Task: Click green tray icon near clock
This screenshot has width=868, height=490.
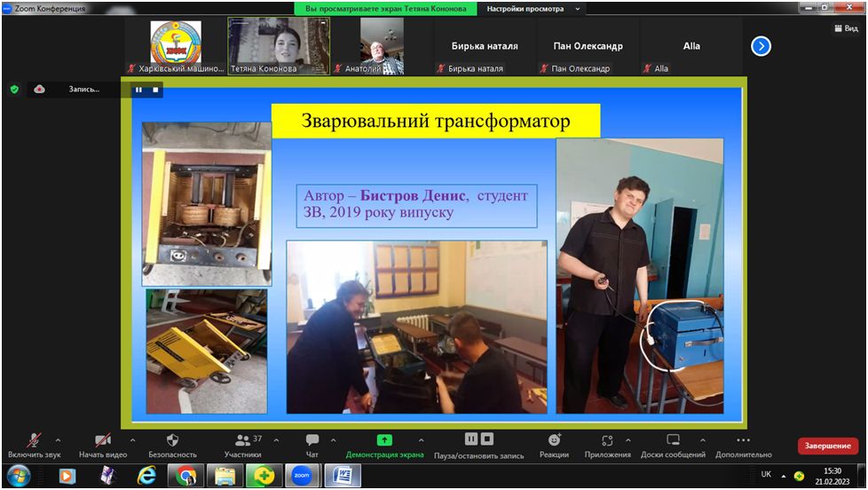Action: click(799, 476)
